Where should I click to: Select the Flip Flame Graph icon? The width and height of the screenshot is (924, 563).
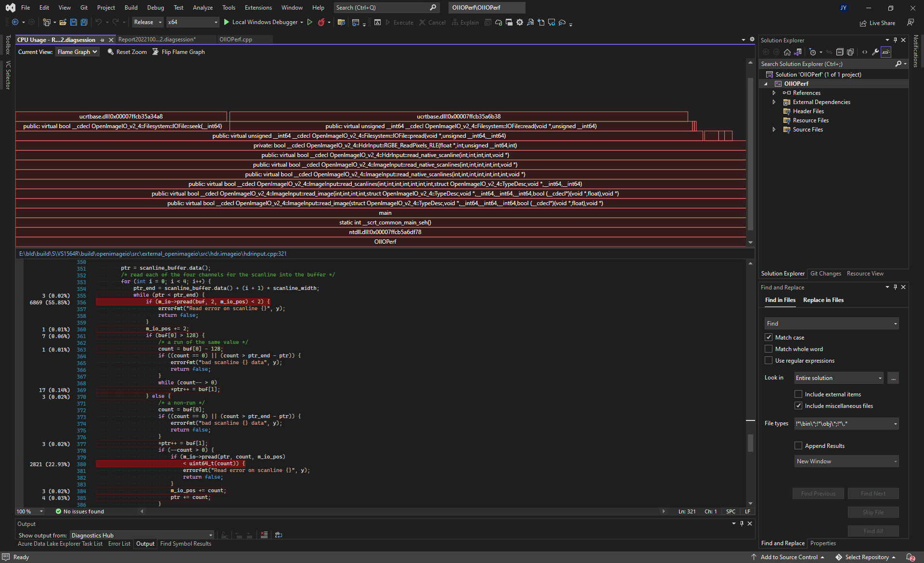pos(155,52)
